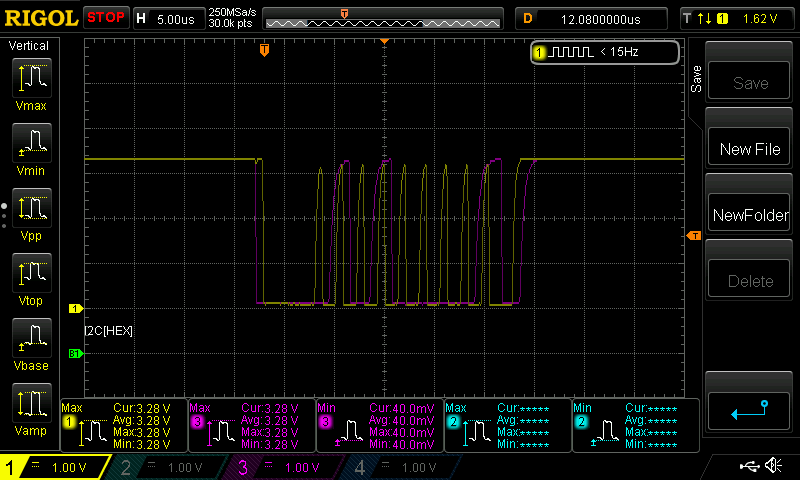Image resolution: width=800 pixels, height=480 pixels.
Task: Select the Vpp measurement icon
Action: pos(31,208)
